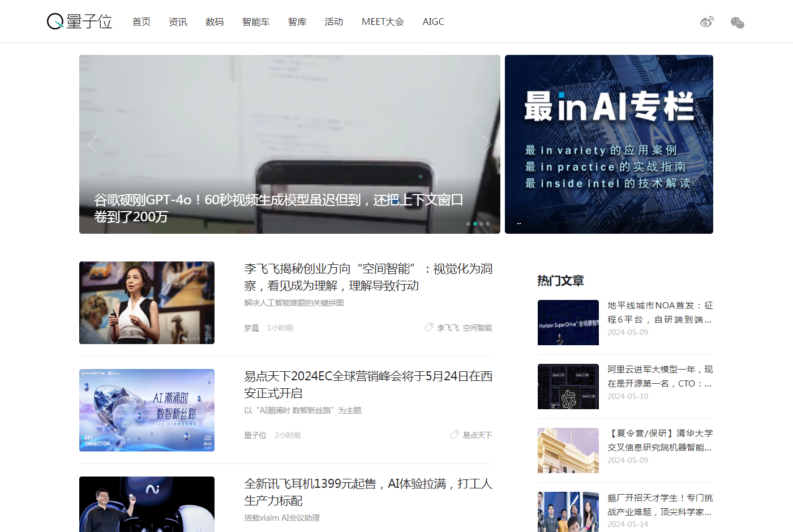Screen dimensions: 793x532
Task: Open the 智库 menu item
Action: pyautogui.click(x=297, y=22)
